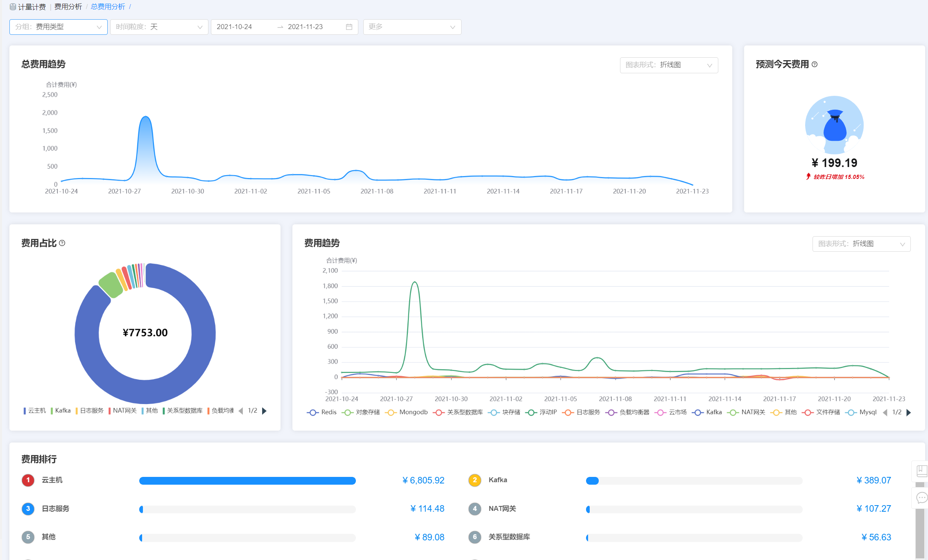
Task: Toggle Mongodb series in trend legend
Action: coord(406,412)
